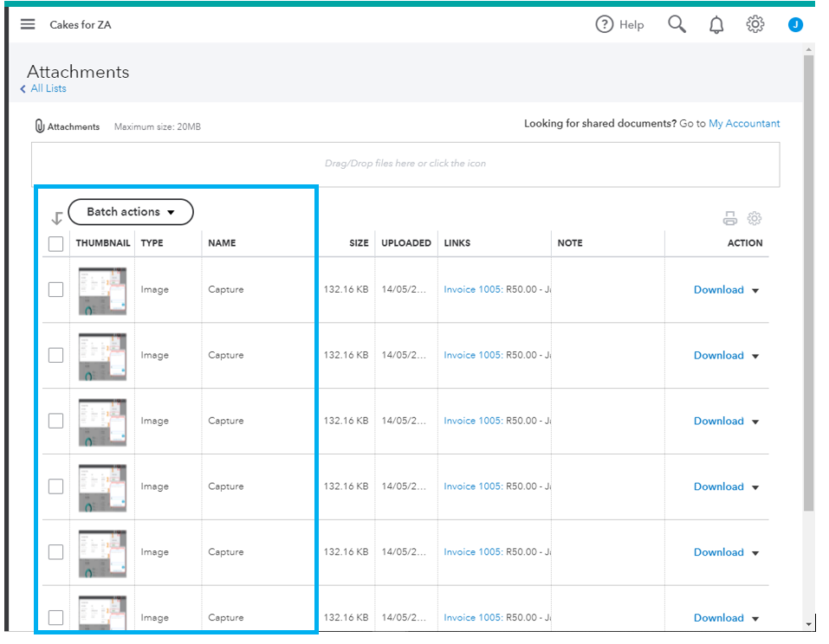Viewport: 829px width, 644px height.
Task: Sort by the NAME column header
Action: pyautogui.click(x=222, y=243)
